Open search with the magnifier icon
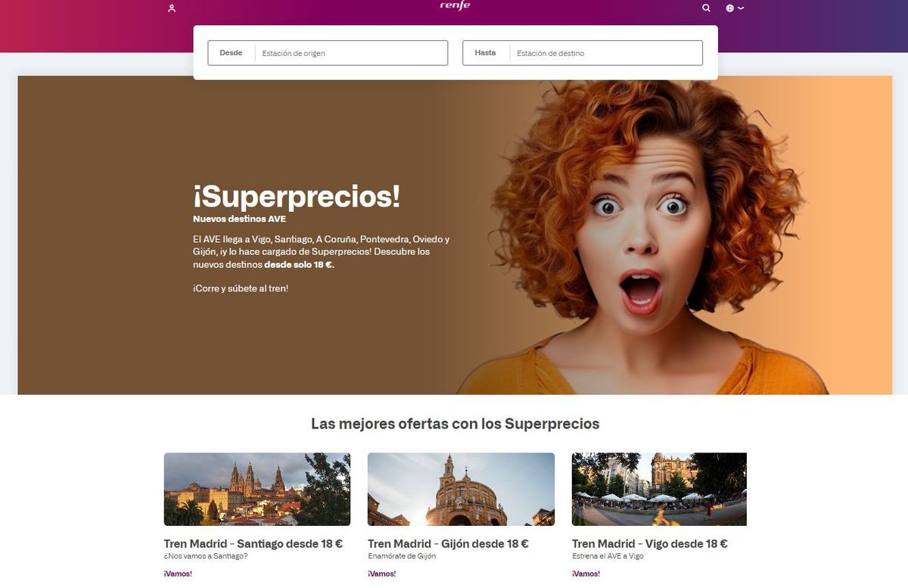This screenshot has width=908, height=588. point(706,8)
